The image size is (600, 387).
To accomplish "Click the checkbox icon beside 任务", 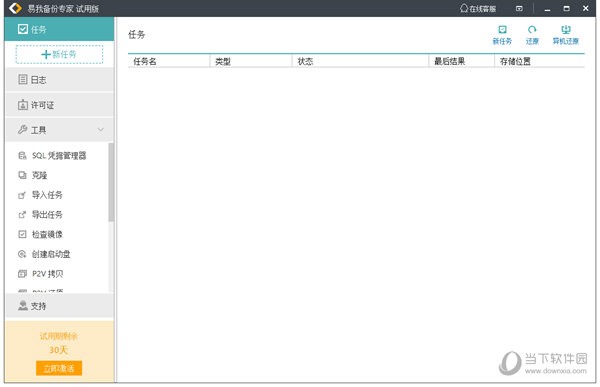I will click(23, 29).
